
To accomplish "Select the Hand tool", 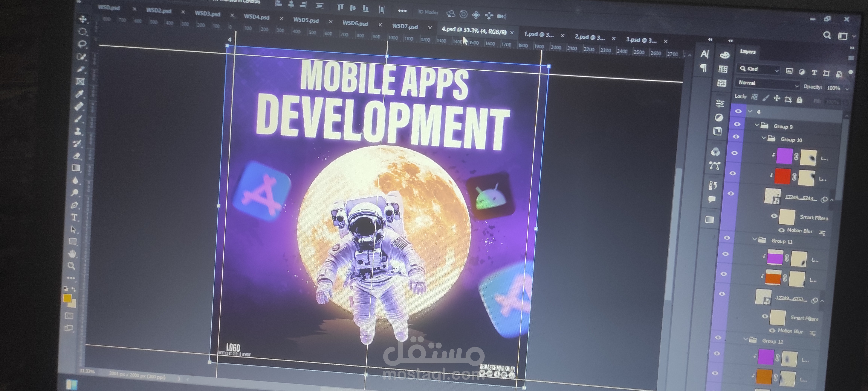I will pos(72,254).
